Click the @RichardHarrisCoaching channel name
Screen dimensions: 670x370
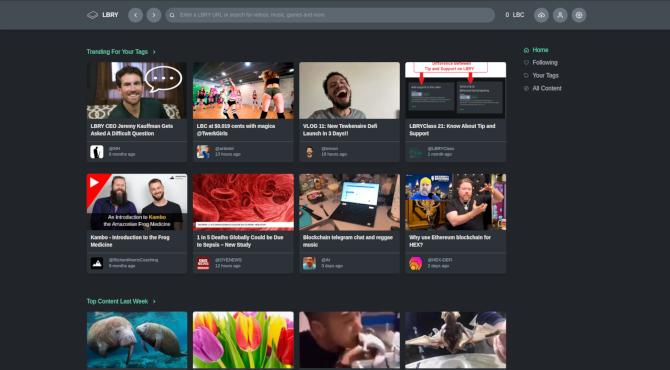click(x=133, y=260)
